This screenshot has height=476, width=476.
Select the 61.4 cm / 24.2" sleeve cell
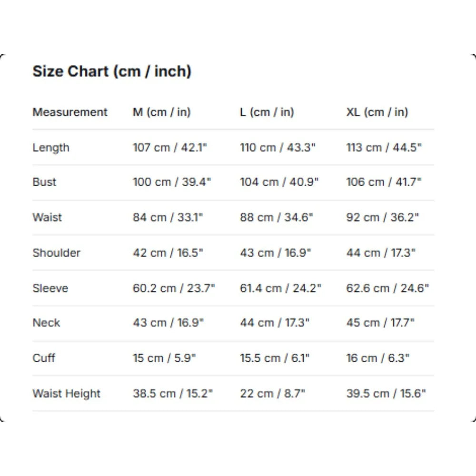(x=280, y=288)
